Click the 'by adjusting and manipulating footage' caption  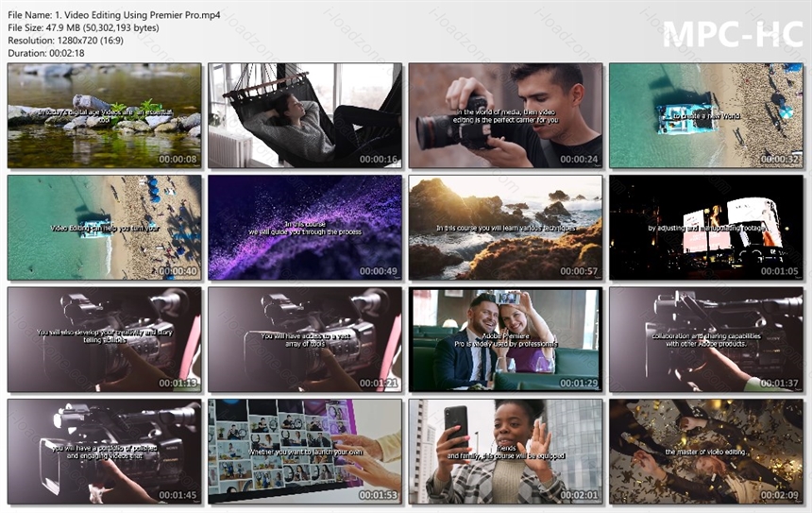pos(706,228)
